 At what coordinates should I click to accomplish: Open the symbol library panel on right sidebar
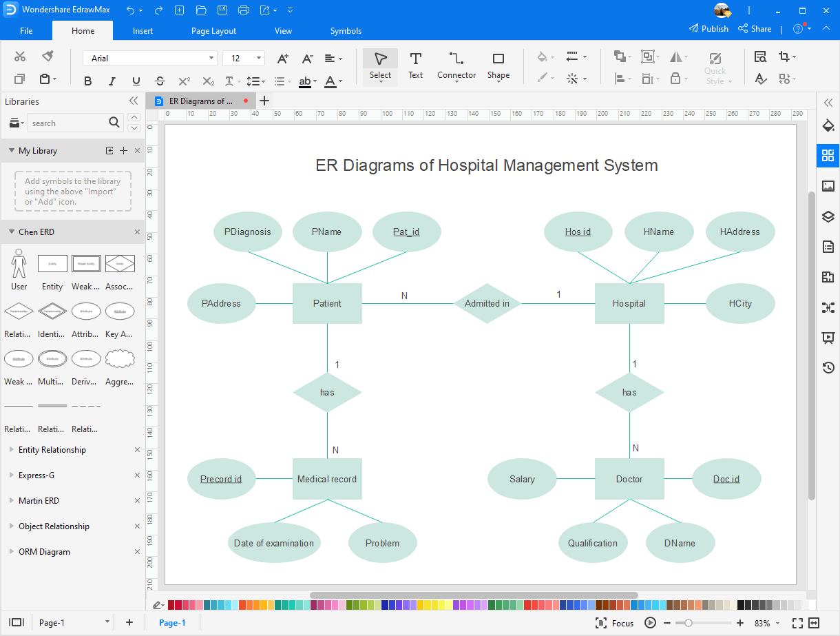coord(828,156)
